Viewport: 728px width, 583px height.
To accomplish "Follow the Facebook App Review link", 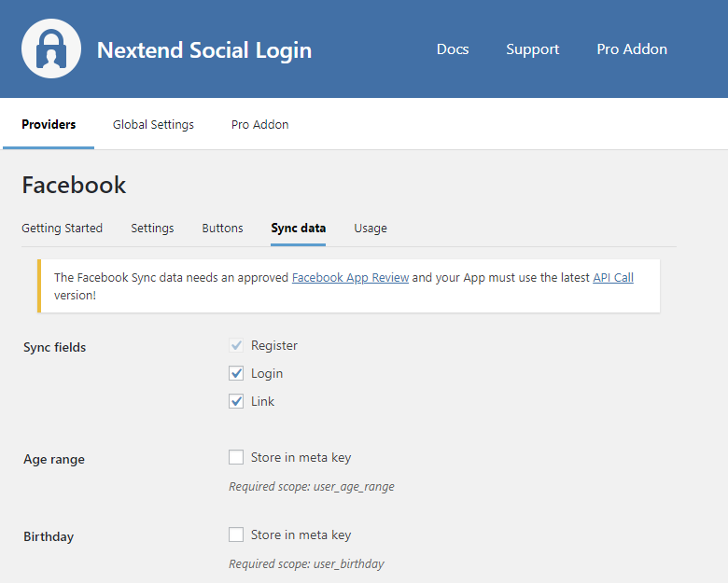I will 350,277.
